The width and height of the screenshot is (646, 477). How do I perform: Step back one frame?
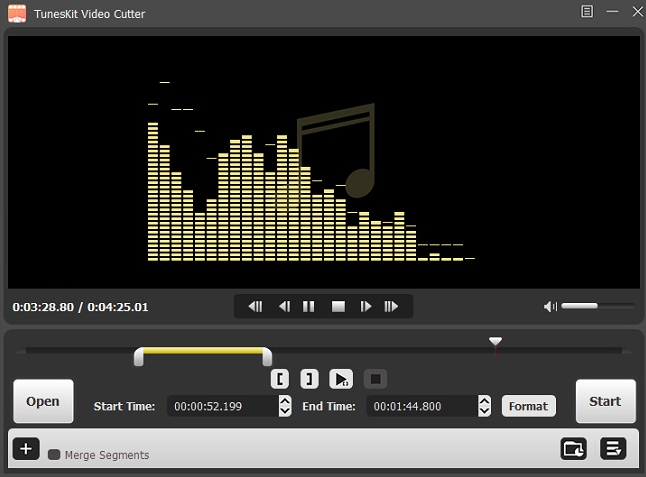[x=284, y=307]
